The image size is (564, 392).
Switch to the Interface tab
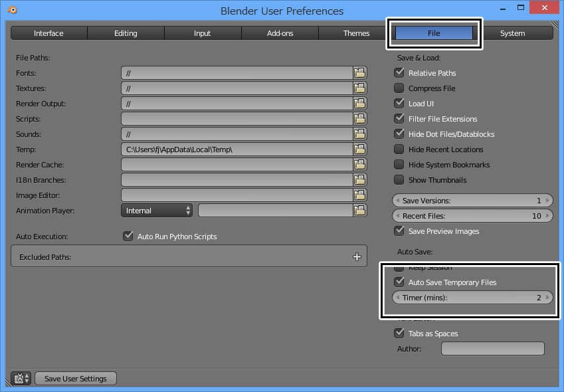[48, 33]
